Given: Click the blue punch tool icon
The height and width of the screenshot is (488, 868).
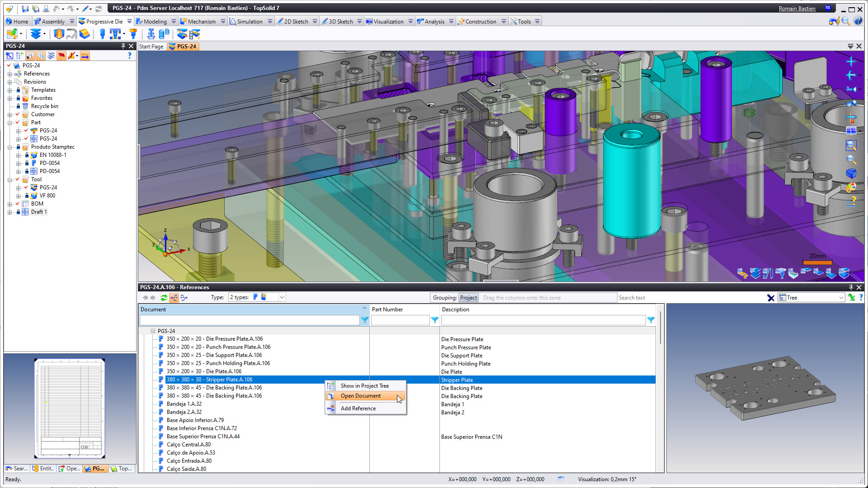Looking at the screenshot, I should tap(102, 34).
